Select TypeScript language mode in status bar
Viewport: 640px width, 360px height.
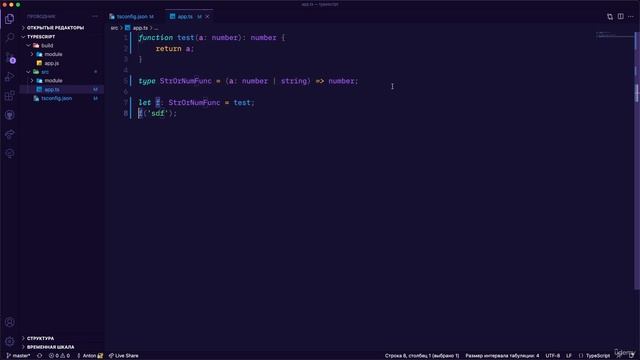[x=598, y=356]
